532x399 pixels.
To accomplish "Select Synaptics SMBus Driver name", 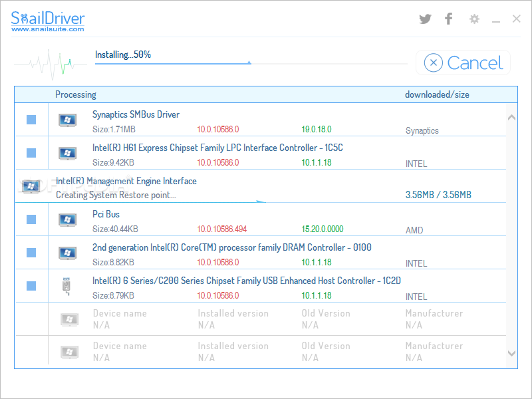I will [136, 114].
